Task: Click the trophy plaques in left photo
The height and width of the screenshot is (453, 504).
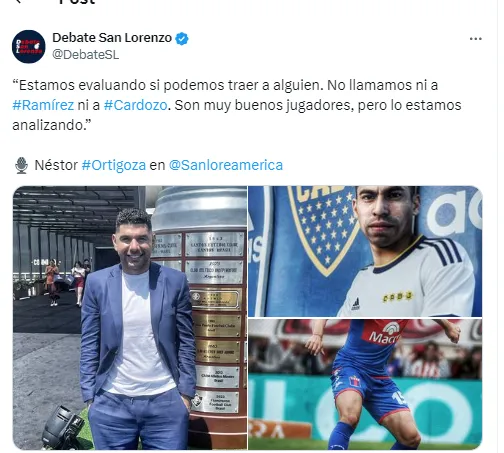Action: [215, 323]
